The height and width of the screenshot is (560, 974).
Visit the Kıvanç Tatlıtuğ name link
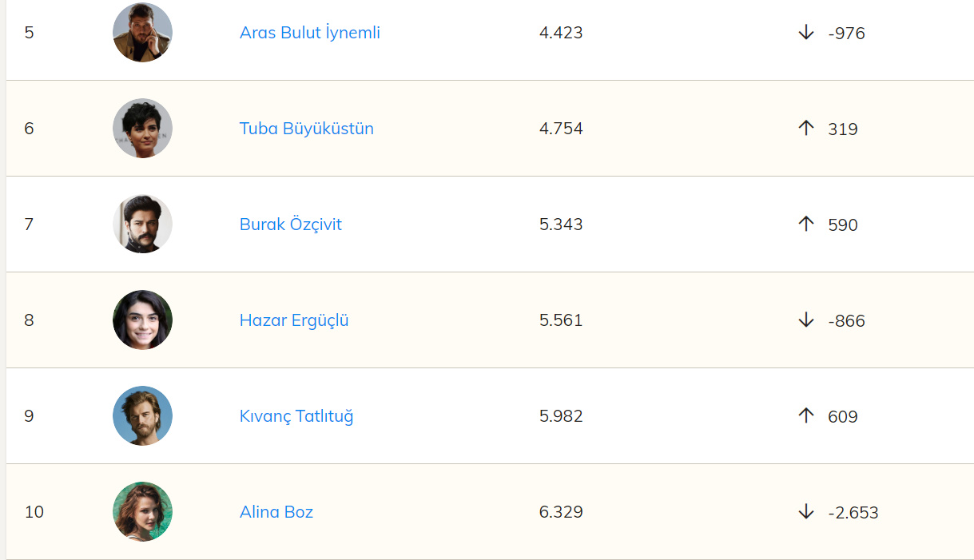[296, 416]
